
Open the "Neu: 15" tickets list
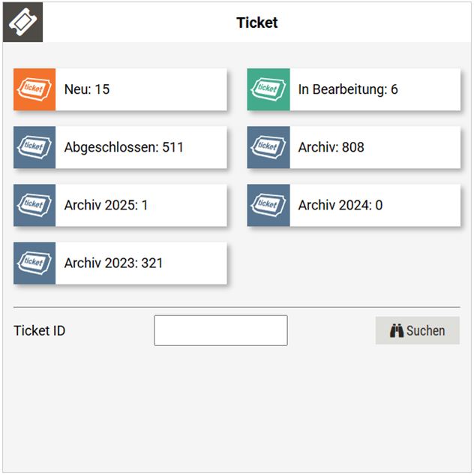coord(87,89)
